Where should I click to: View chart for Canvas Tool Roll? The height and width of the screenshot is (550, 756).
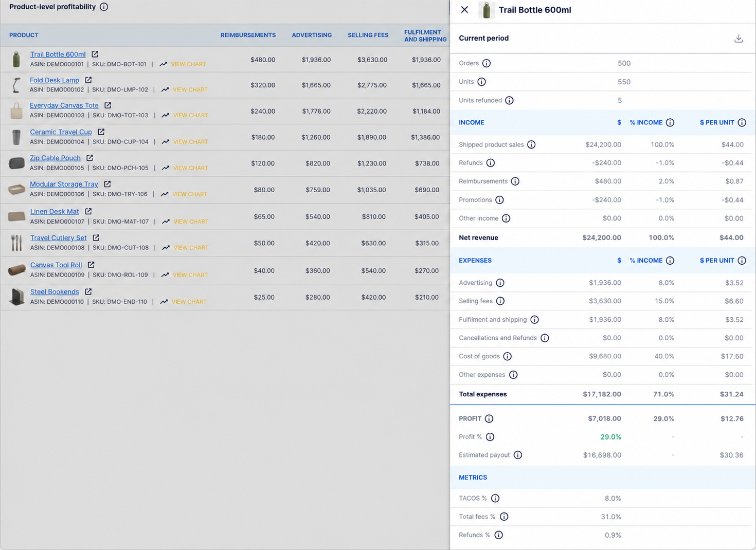(184, 275)
